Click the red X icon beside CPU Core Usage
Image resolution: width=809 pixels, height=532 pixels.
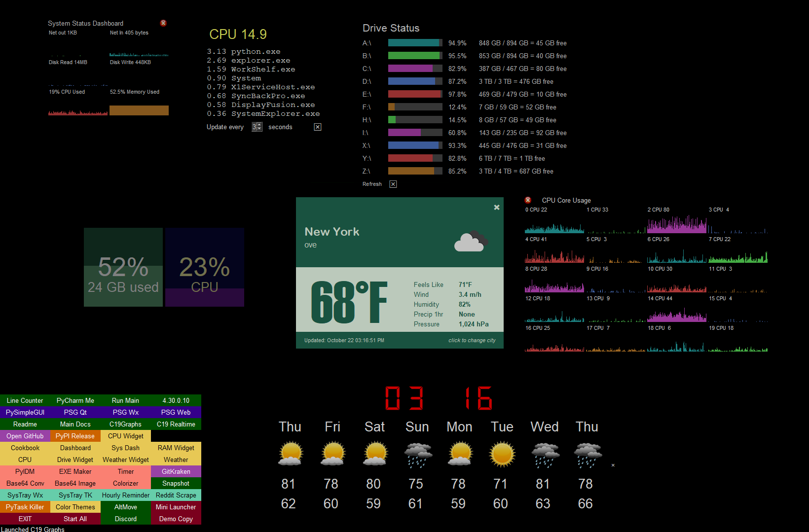tap(528, 200)
